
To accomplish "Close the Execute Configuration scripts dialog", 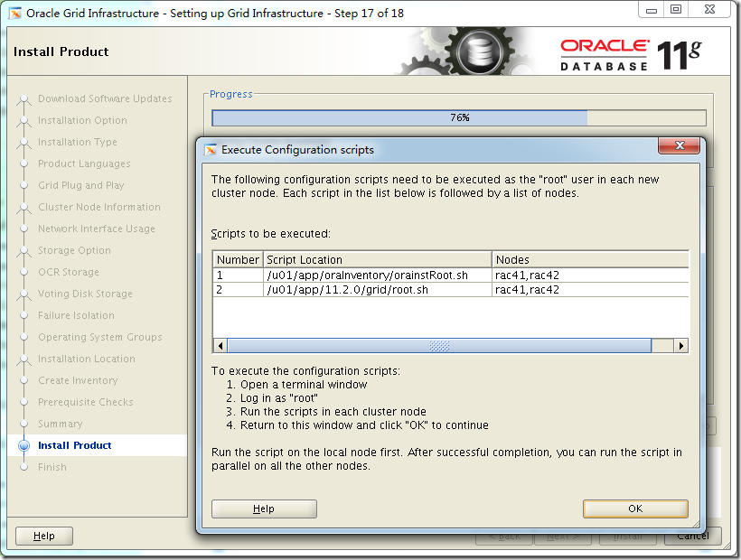I will (679, 145).
